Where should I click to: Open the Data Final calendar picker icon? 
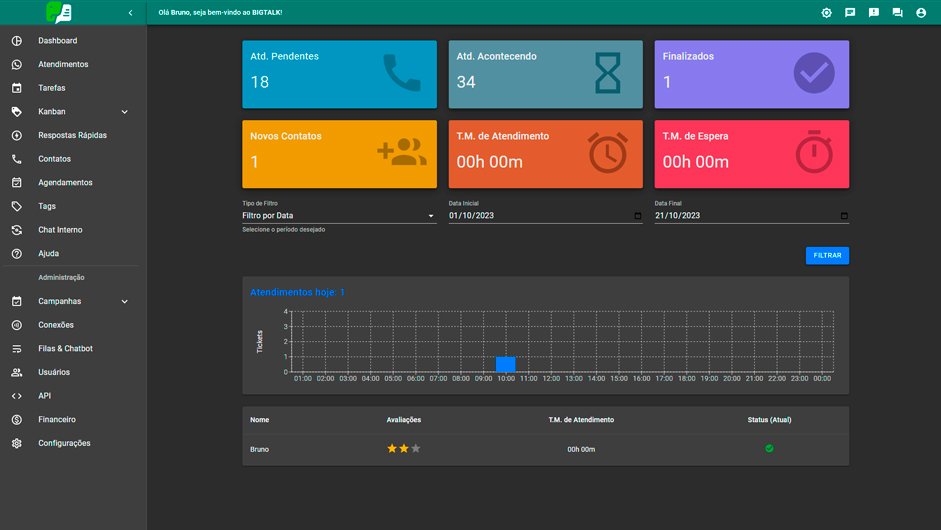[x=844, y=215]
